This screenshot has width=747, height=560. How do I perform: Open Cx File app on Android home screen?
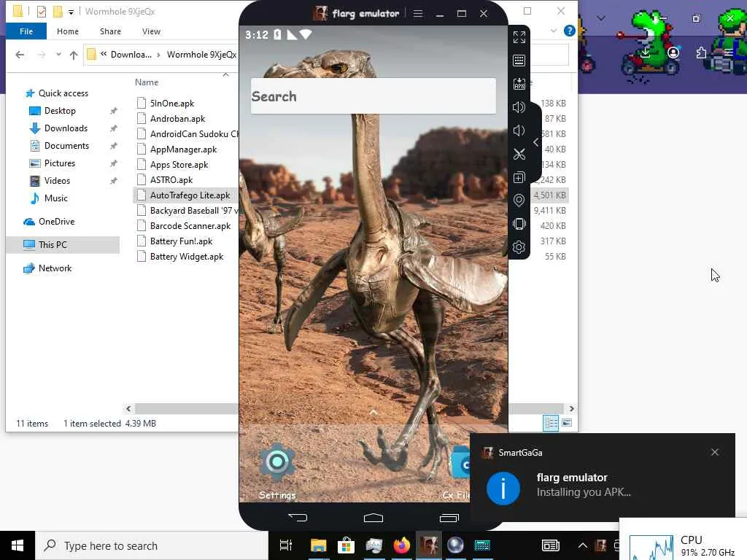pyautogui.click(x=458, y=472)
